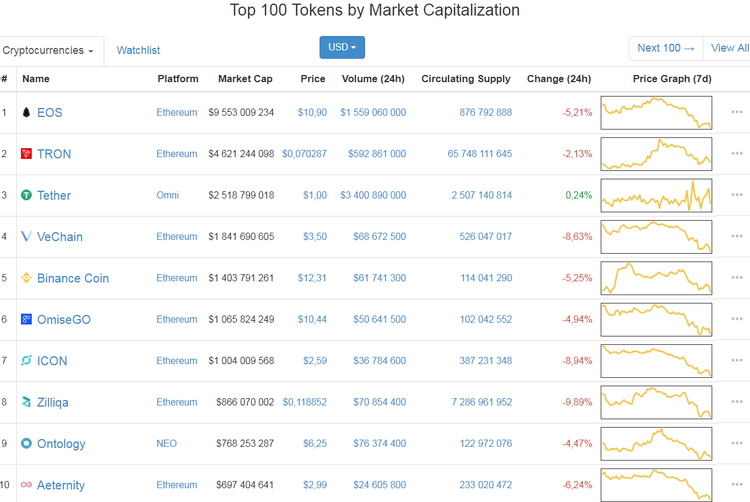750x502 pixels.
Task: Click EOS price $10,90
Action: 312,112
